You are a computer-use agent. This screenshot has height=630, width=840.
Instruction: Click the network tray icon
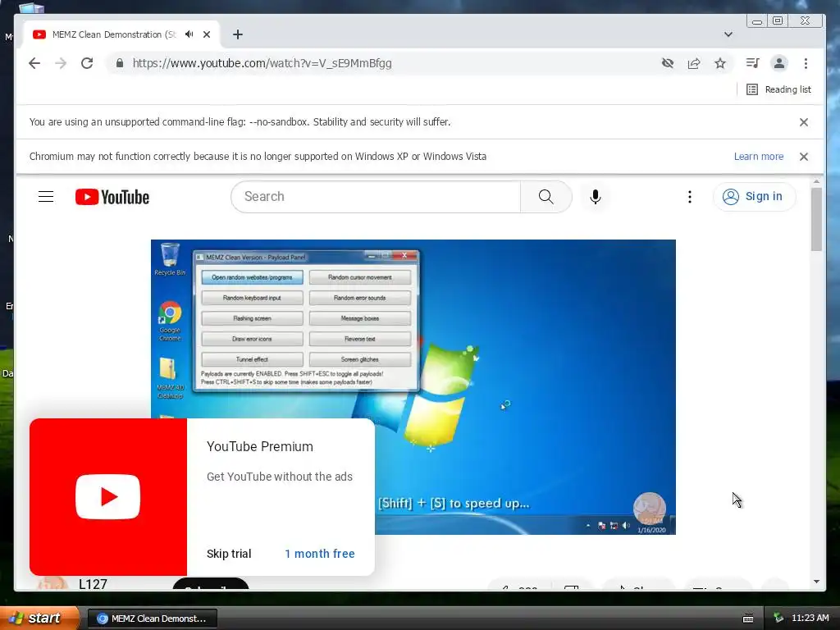778,619
